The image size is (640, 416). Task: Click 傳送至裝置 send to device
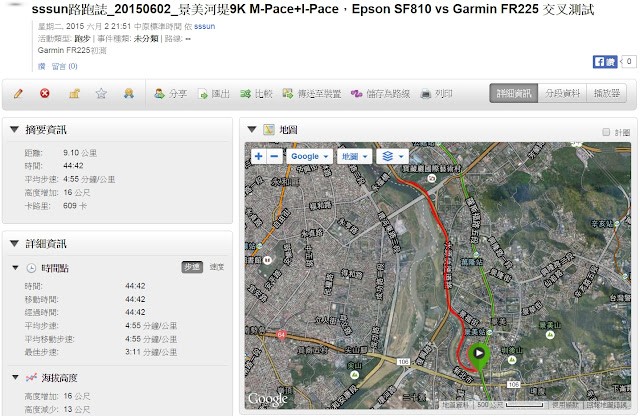(x=312, y=94)
